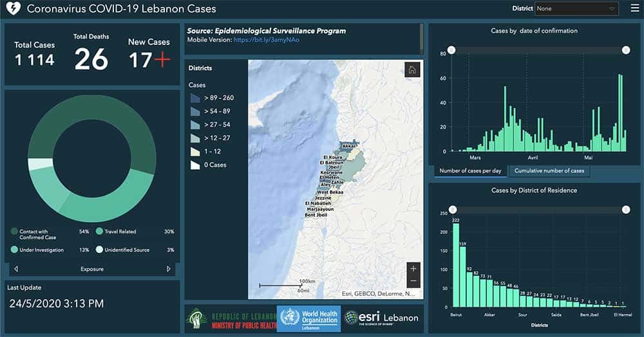Click left slider handle on date chart

(452, 50)
